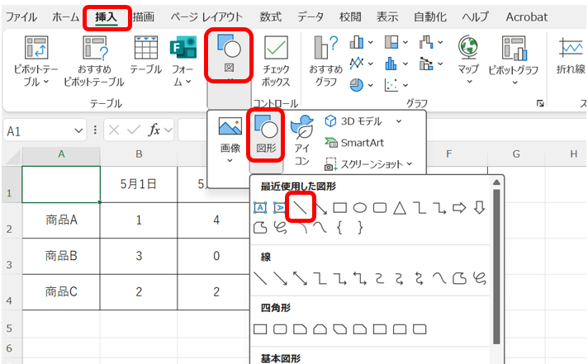This screenshot has height=364, width=588.
Task: Open the スクリーンショット menu
Action: click(x=368, y=164)
